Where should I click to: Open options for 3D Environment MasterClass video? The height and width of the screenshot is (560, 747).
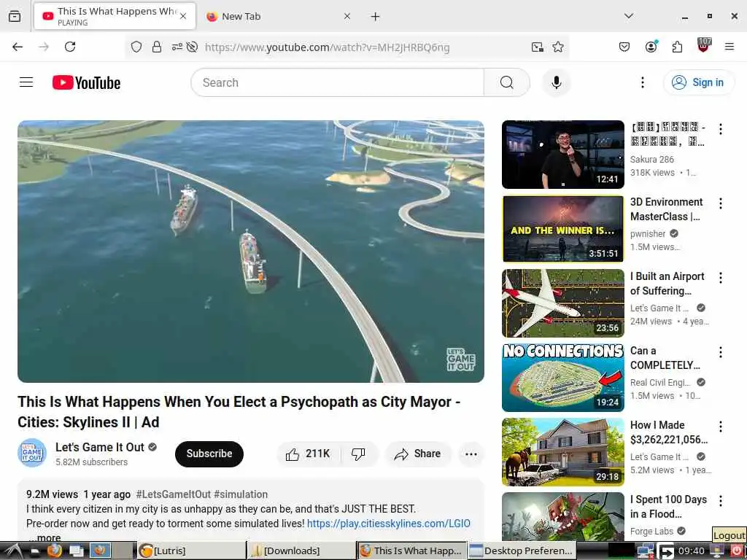click(720, 203)
